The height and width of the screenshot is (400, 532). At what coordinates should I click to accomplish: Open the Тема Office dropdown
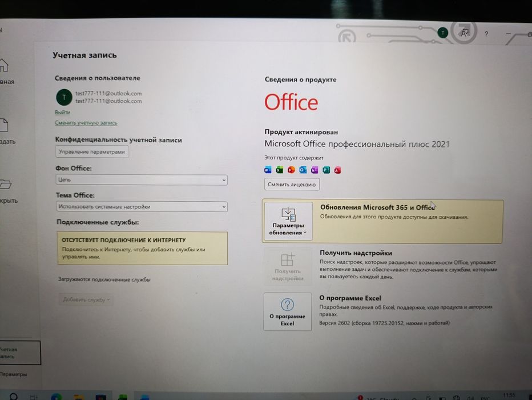tap(142, 206)
